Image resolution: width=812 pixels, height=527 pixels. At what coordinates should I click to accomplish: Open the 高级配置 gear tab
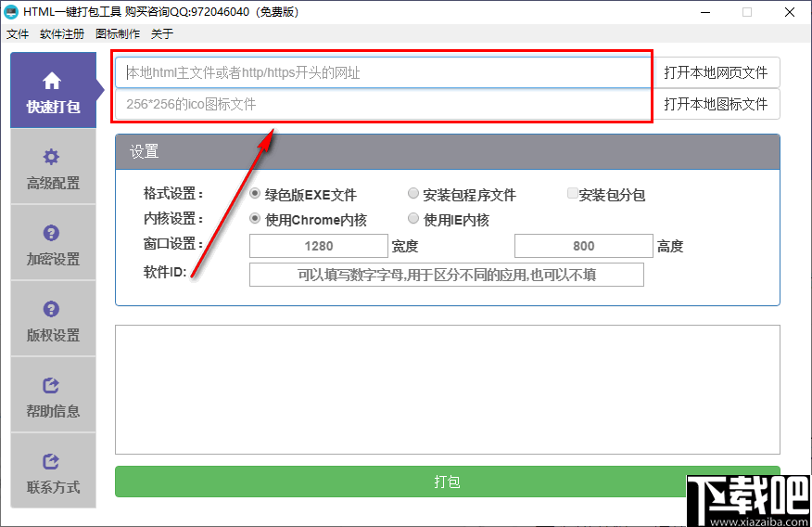54,166
